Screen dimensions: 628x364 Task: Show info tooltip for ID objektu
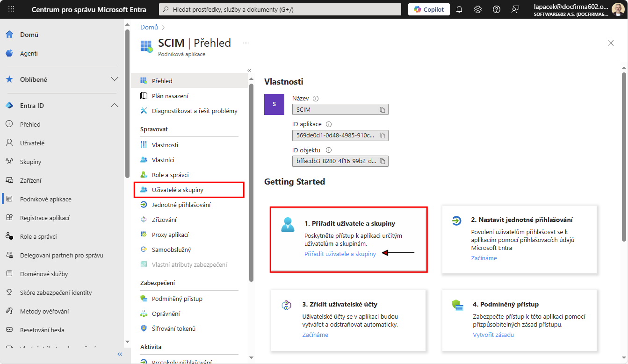point(329,150)
